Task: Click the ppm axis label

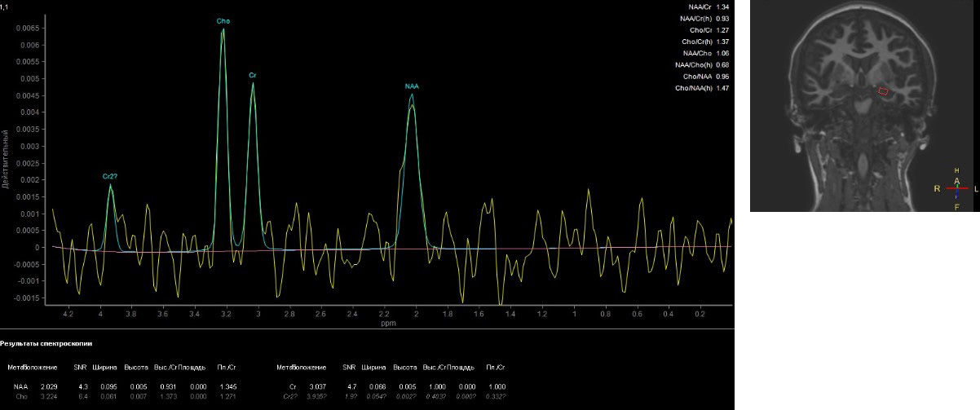Action: point(387,324)
